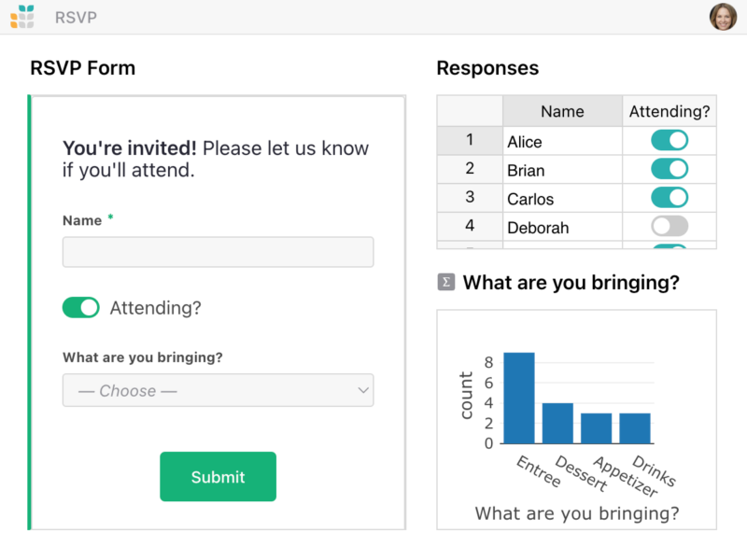Click the Entree bar in chart

click(x=519, y=399)
